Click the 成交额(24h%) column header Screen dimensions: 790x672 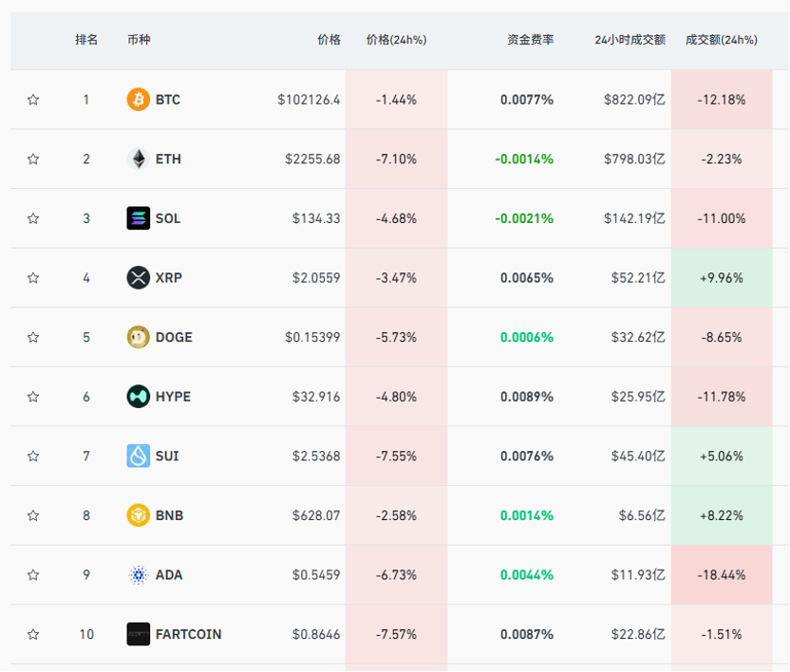721,40
